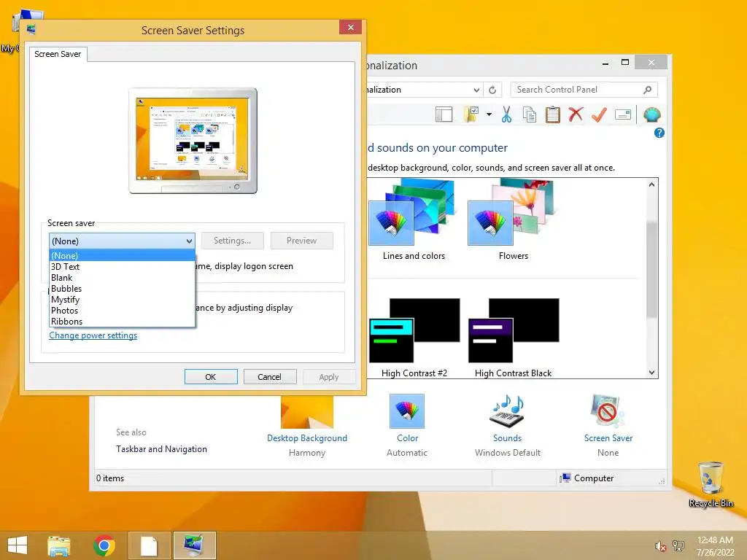Click the Cut scissors icon in the toolbar
This screenshot has height=560, width=747.
pos(506,114)
